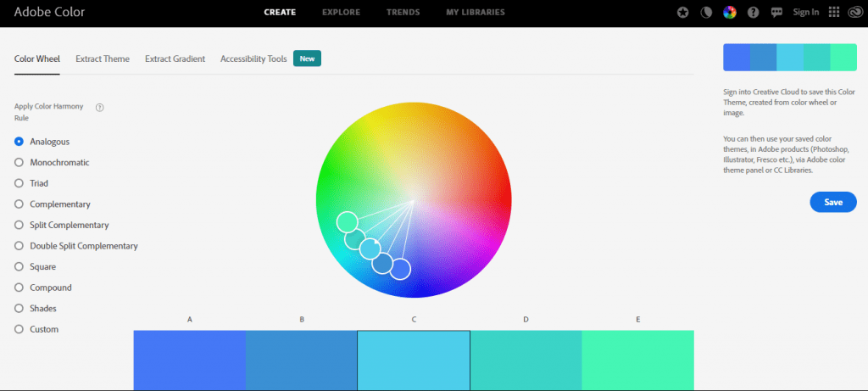Click the harmony rule info question icon
The height and width of the screenshot is (391, 868).
pos(100,108)
